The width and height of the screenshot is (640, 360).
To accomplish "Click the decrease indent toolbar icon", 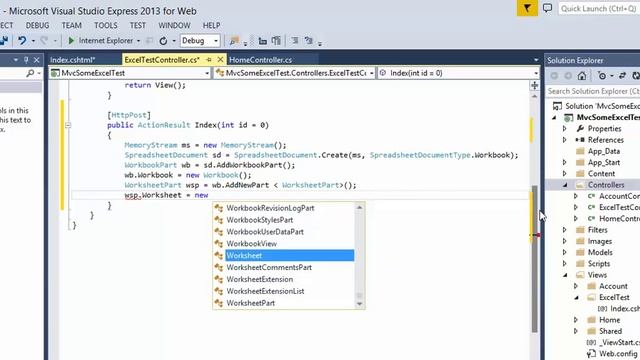I will pos(262,41).
